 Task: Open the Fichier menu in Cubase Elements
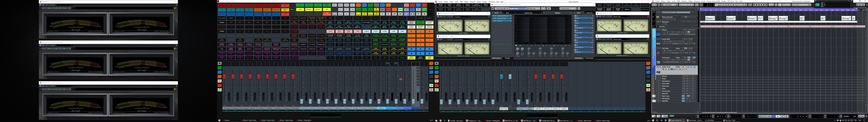click(440, 2)
